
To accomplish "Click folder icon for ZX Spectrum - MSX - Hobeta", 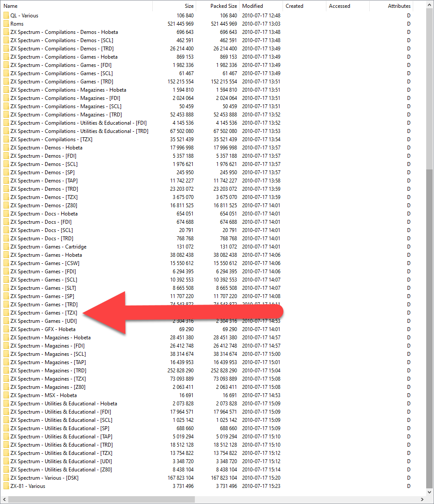I will [x=6, y=395].
